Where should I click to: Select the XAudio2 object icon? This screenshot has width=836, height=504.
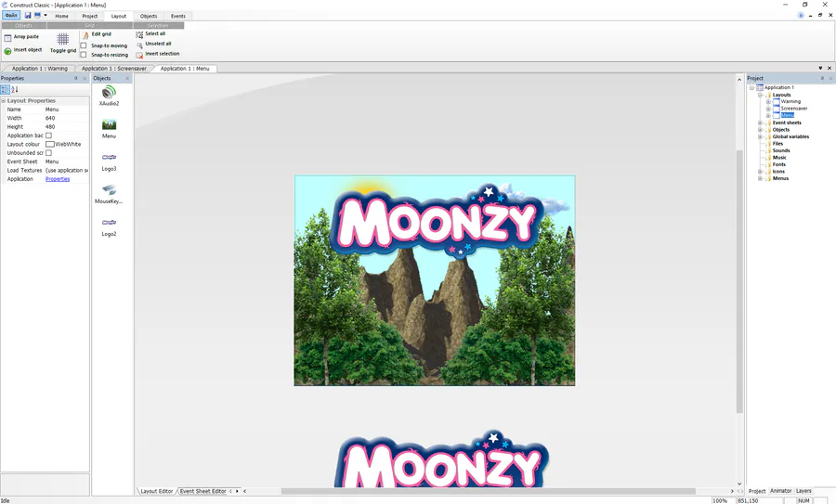[x=109, y=92]
